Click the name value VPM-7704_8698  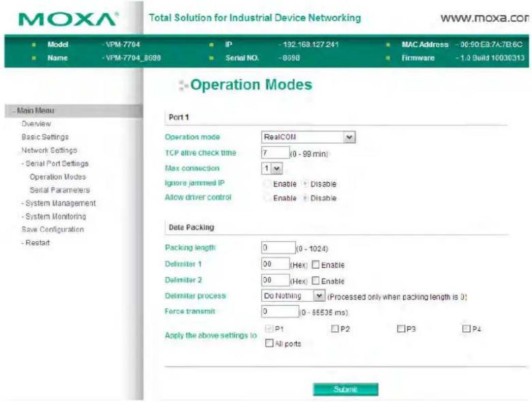coord(133,58)
